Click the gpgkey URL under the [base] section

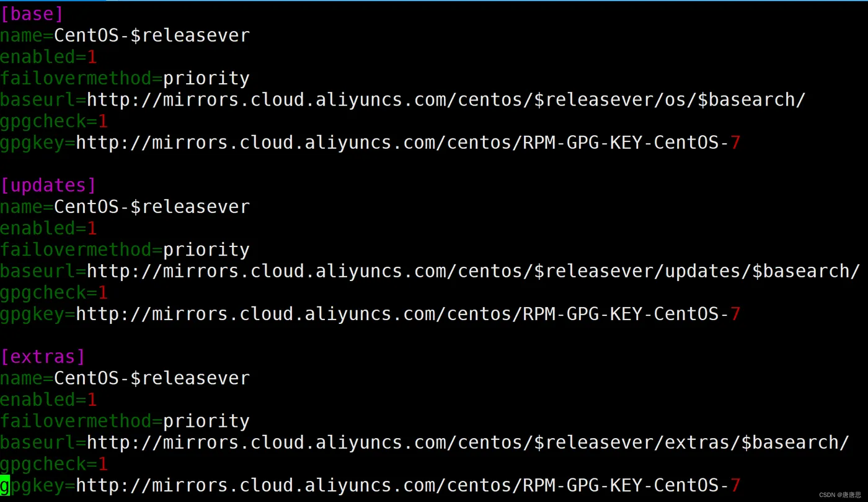click(407, 143)
